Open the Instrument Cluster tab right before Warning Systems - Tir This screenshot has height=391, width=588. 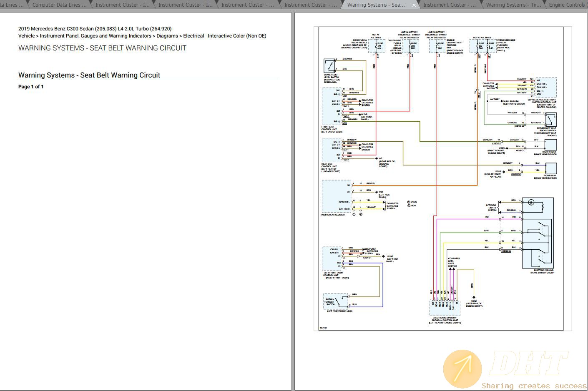tap(449, 5)
